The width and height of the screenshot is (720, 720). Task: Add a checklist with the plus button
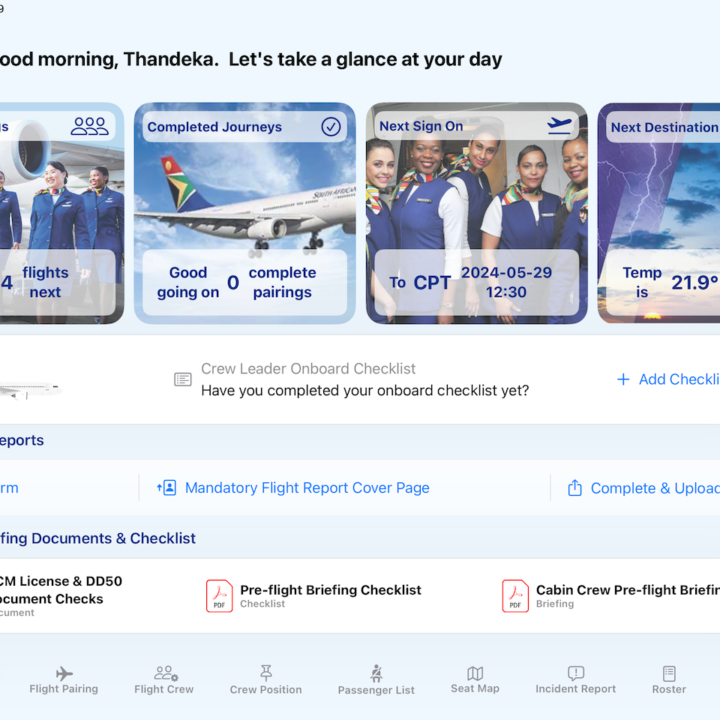[623, 379]
